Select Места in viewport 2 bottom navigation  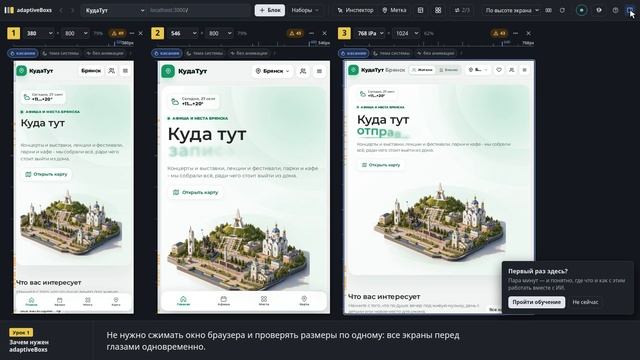click(264, 301)
